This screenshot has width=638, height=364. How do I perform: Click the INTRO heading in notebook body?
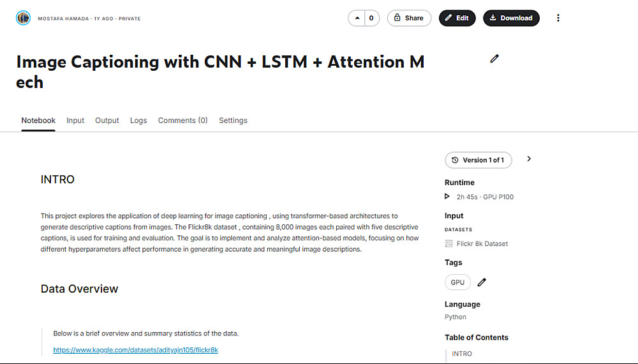tap(57, 179)
